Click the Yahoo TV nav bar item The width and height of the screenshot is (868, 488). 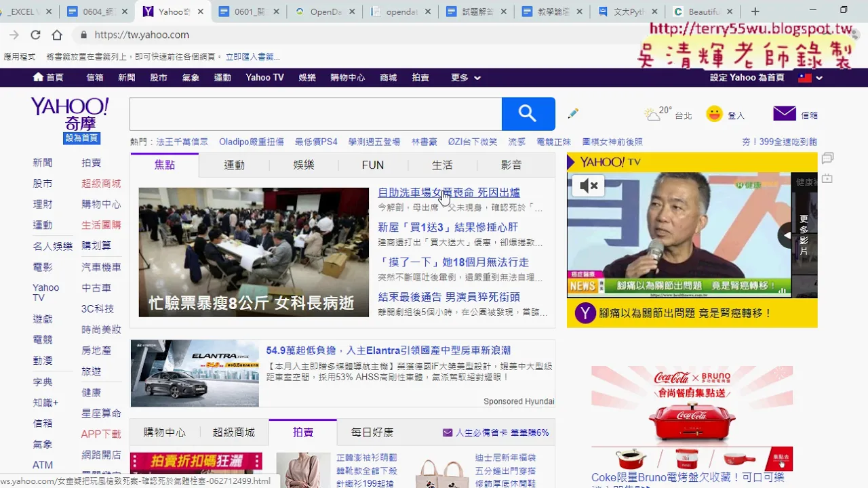tap(264, 77)
